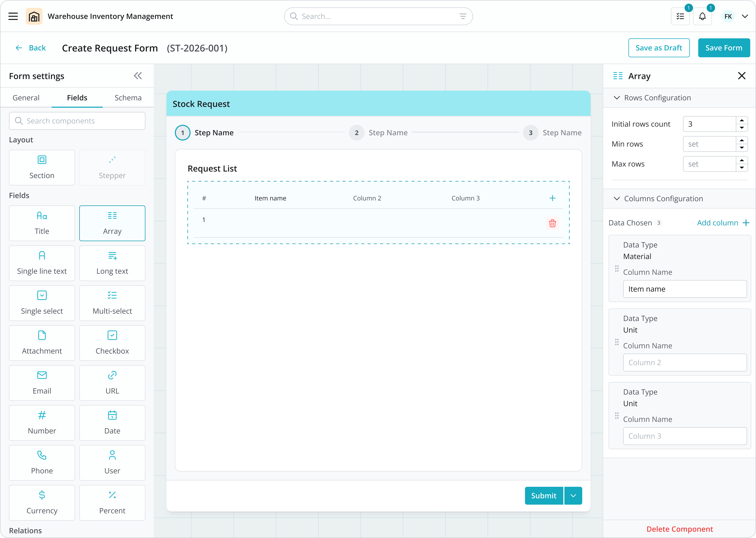Increment the Initial rows count value
Screen dimensions: 756x538
coord(742,121)
